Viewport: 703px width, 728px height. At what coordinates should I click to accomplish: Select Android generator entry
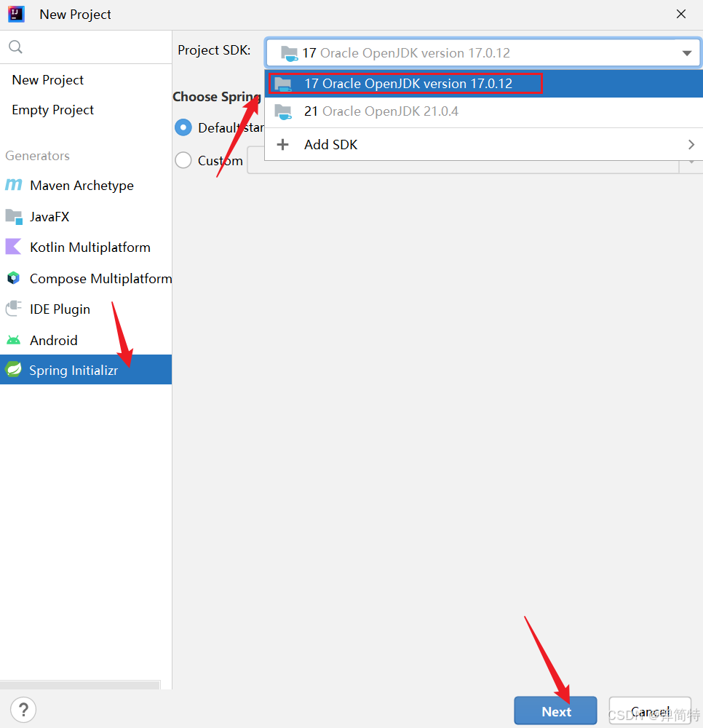coord(86,340)
